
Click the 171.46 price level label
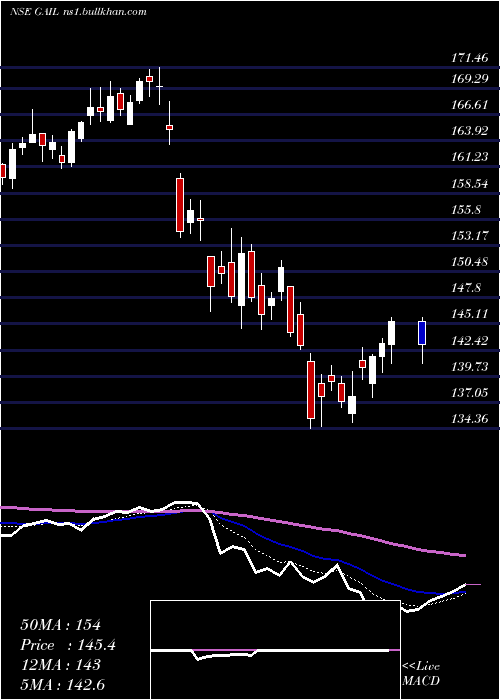coord(469,57)
